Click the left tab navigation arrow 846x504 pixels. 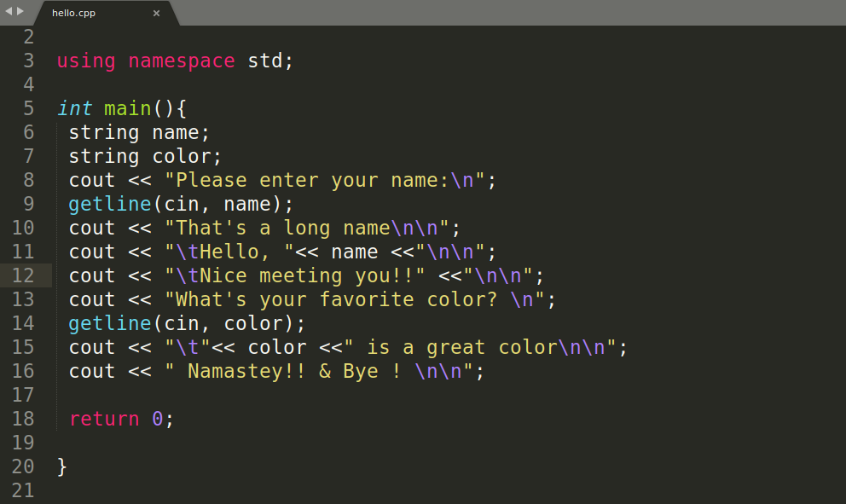click(x=9, y=11)
